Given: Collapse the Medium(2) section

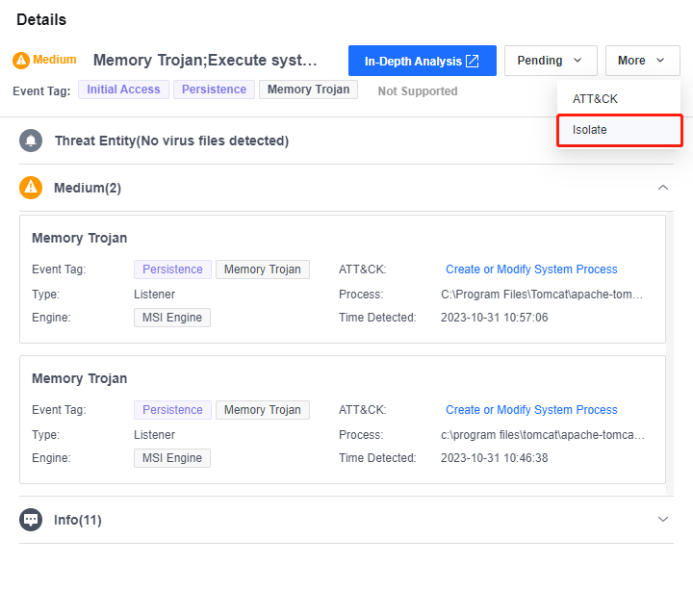Looking at the screenshot, I should point(662,188).
